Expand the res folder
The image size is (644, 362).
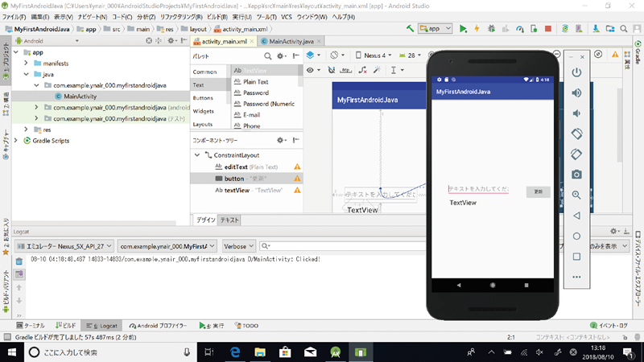pyautogui.click(x=27, y=130)
